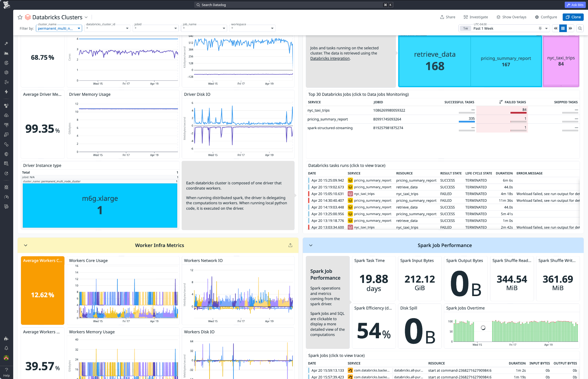Open the Configure menu
This screenshot has width=588, height=379.
(546, 17)
